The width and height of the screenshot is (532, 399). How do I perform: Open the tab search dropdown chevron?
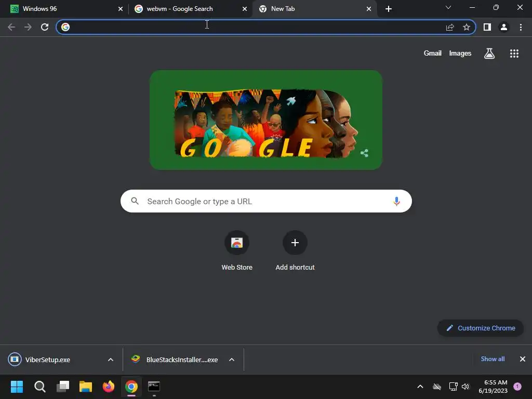448,7
